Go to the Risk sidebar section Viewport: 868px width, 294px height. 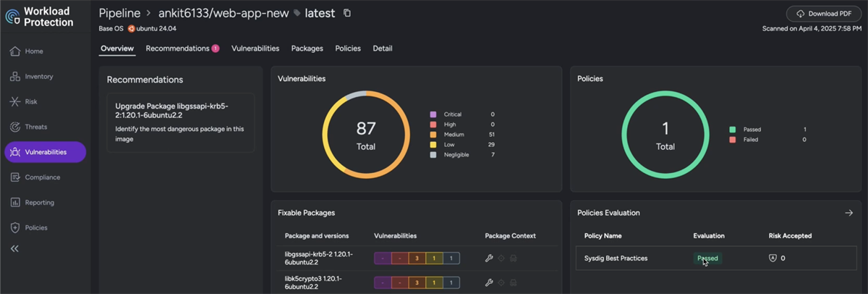point(30,102)
